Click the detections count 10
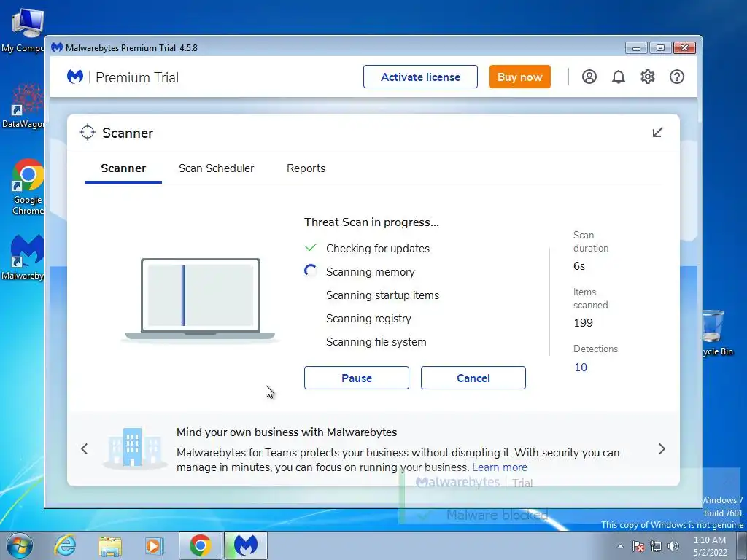 (581, 367)
